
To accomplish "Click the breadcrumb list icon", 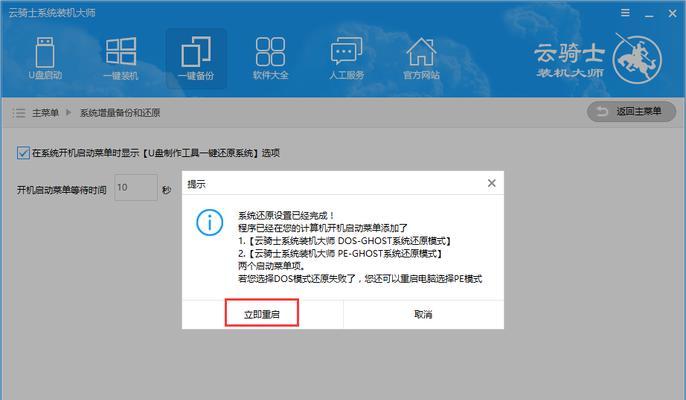I will (x=19, y=113).
